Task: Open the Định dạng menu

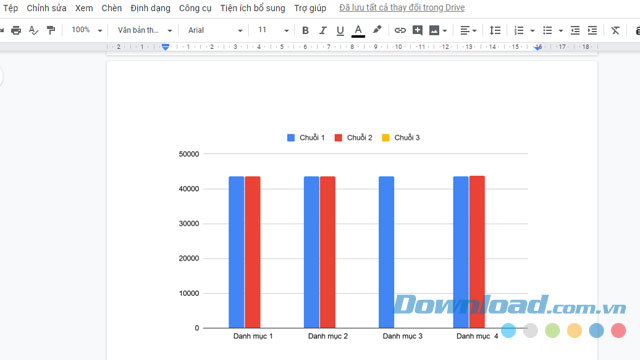Action: [x=150, y=8]
